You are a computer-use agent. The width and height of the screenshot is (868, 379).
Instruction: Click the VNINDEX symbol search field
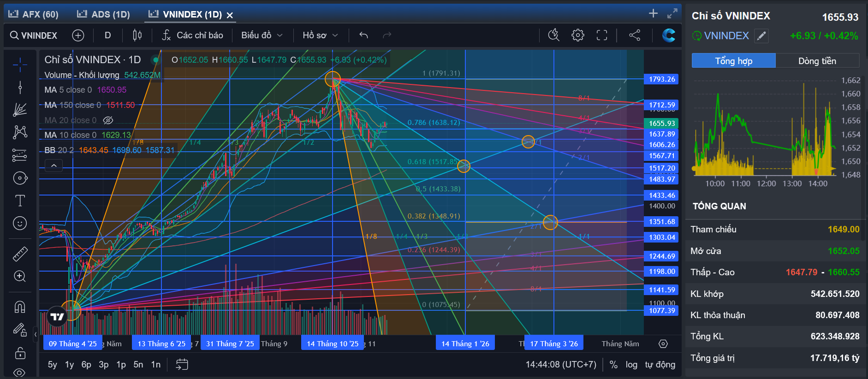[x=34, y=36]
